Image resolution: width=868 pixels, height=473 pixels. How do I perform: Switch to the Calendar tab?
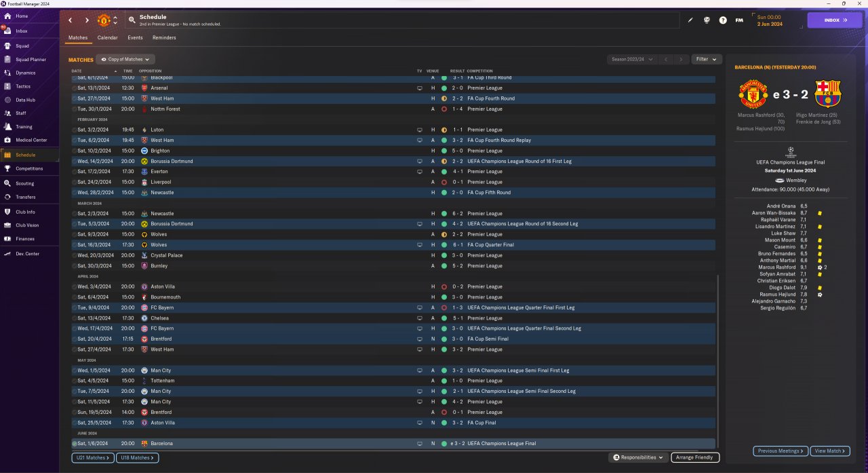coord(107,38)
